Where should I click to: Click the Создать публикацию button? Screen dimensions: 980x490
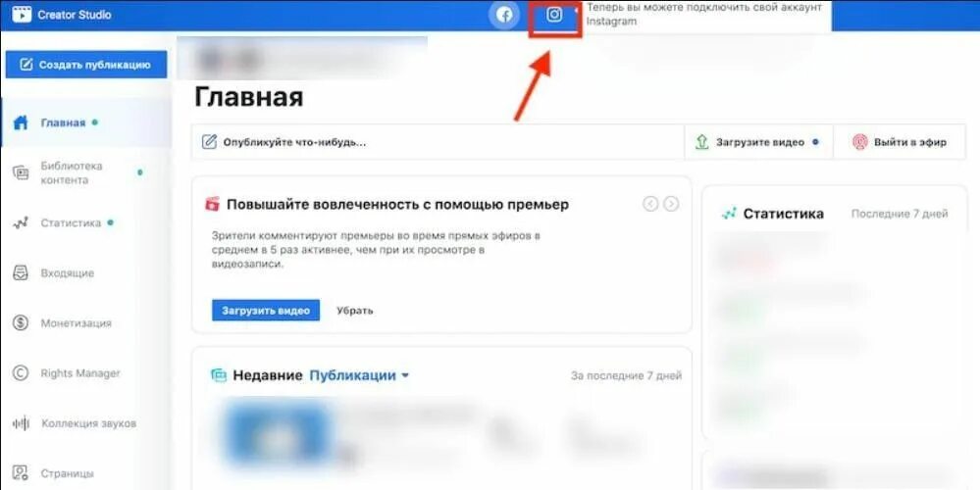pos(86,65)
